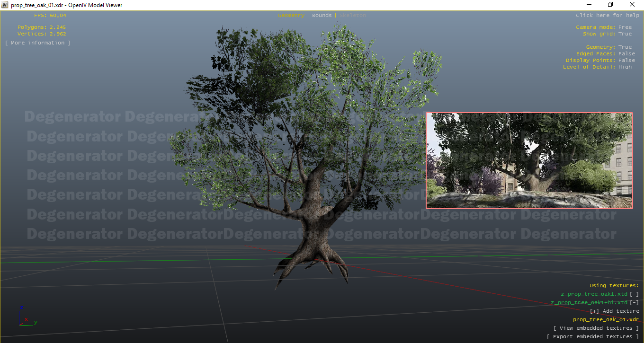This screenshot has height=343, width=644.
Task: Switch to the Bounds view tab
Action: click(322, 16)
